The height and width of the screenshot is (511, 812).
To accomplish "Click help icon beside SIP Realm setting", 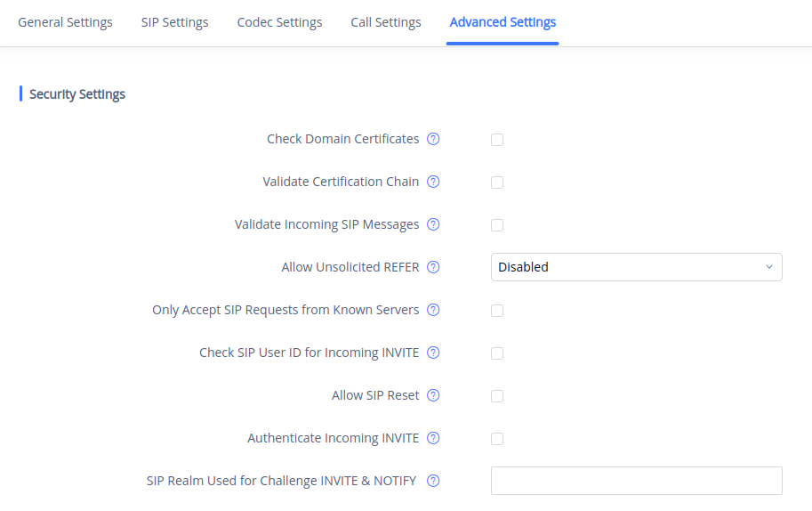I will pos(433,481).
